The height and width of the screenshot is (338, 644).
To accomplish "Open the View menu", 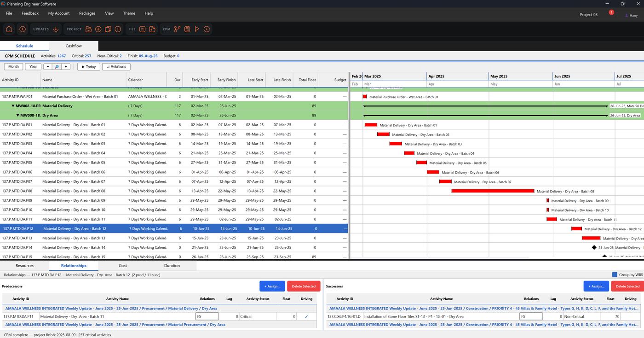I will click(x=109, y=13).
